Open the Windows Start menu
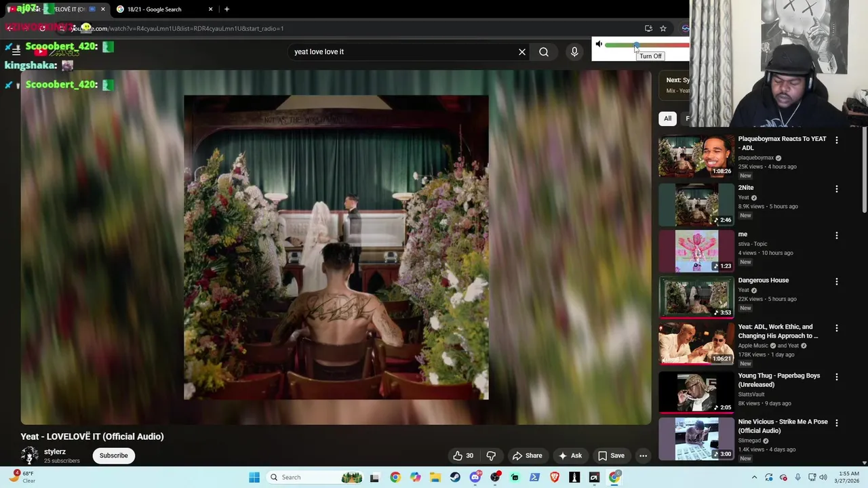The image size is (868, 488). 254,477
